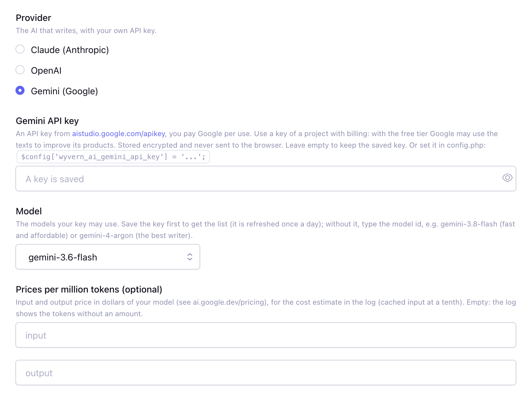Viewport: 532px width, 395px height.
Task: Open the aistudio.google.com/apikey link
Action: (x=119, y=134)
